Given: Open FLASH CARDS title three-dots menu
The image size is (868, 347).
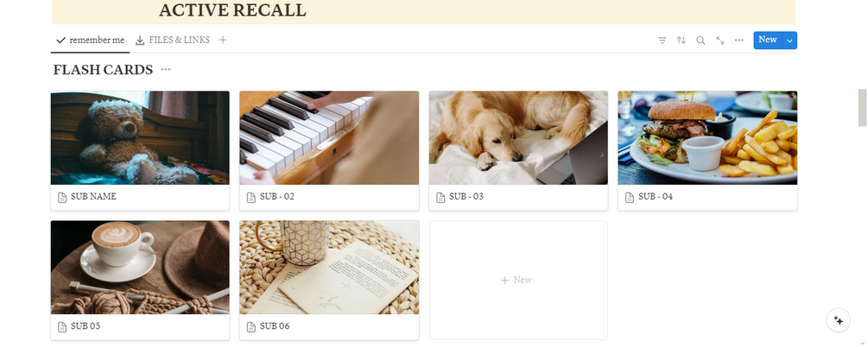Looking at the screenshot, I should point(166,70).
